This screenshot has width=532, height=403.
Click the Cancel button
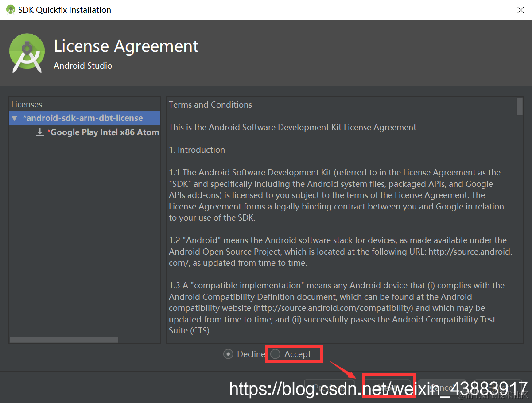click(x=443, y=388)
